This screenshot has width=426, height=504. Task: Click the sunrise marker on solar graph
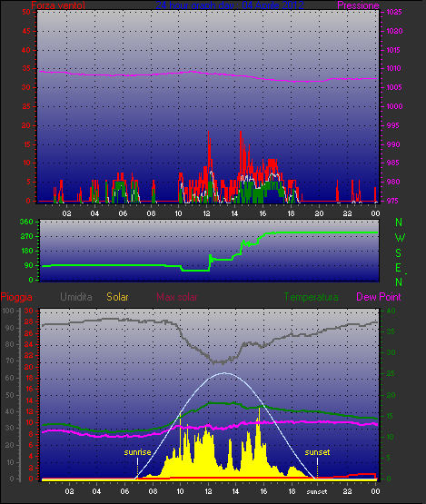click(x=137, y=452)
